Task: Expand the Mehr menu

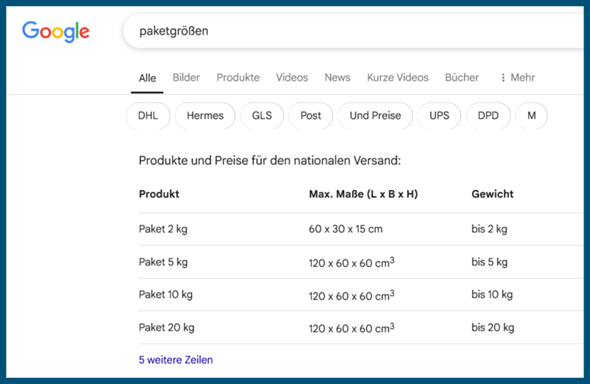Action: tap(517, 77)
